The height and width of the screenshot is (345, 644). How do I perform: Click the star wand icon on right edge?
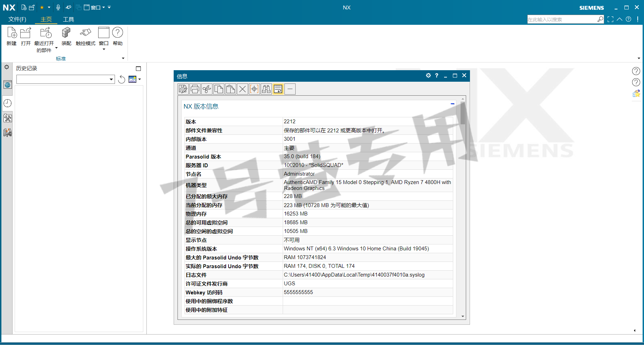tap(636, 94)
